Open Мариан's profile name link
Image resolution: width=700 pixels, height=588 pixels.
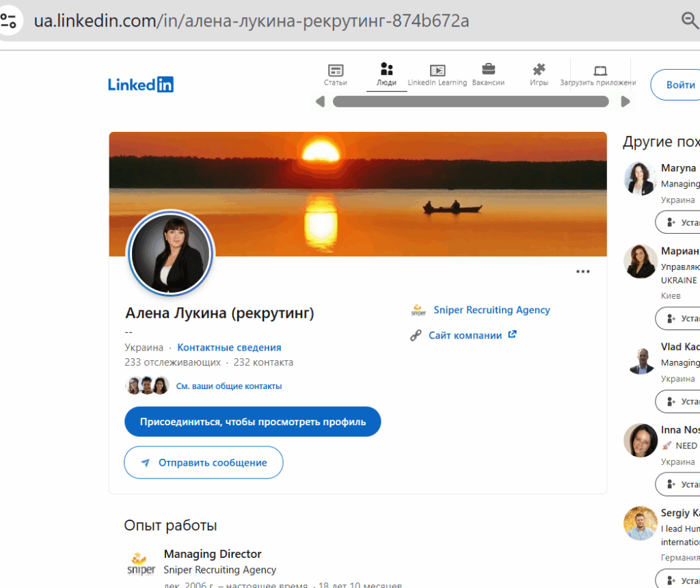680,251
